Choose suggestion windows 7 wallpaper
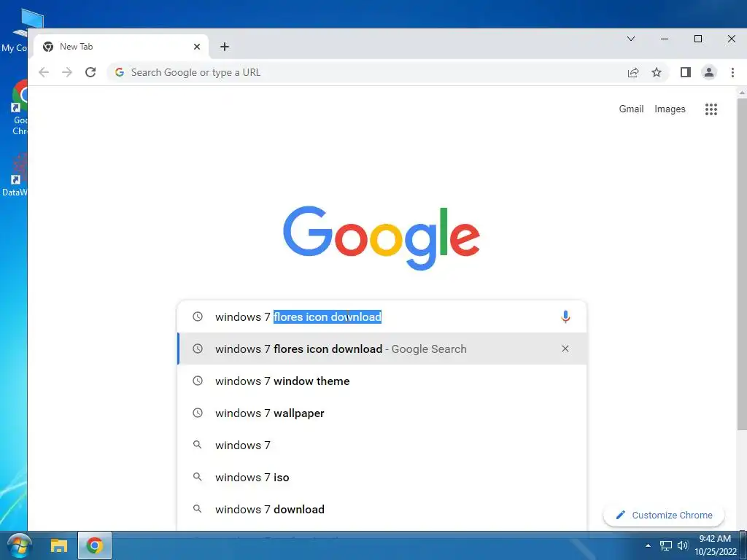747x560 pixels. point(382,413)
